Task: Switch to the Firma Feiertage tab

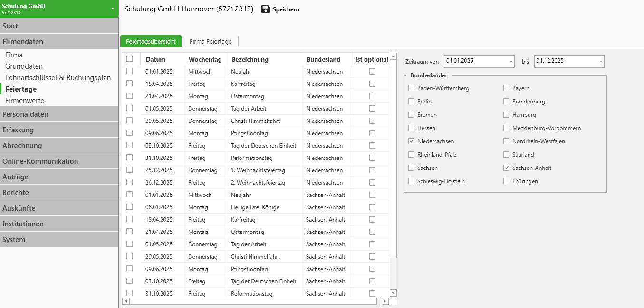Action: (211, 42)
